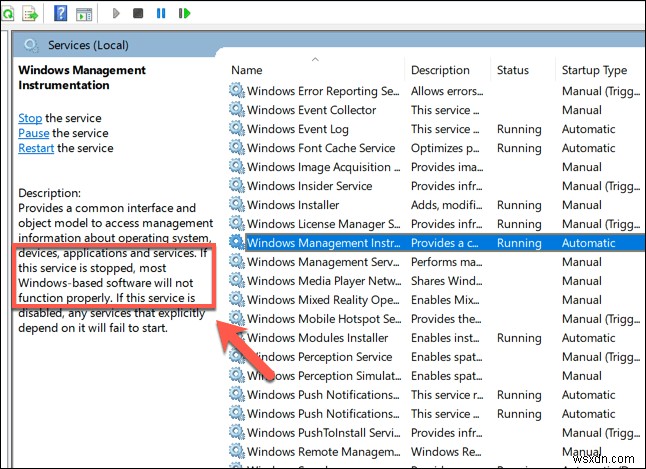Select the Windows Event Collector service name
Viewport: 646px width, 469px height.
point(311,110)
